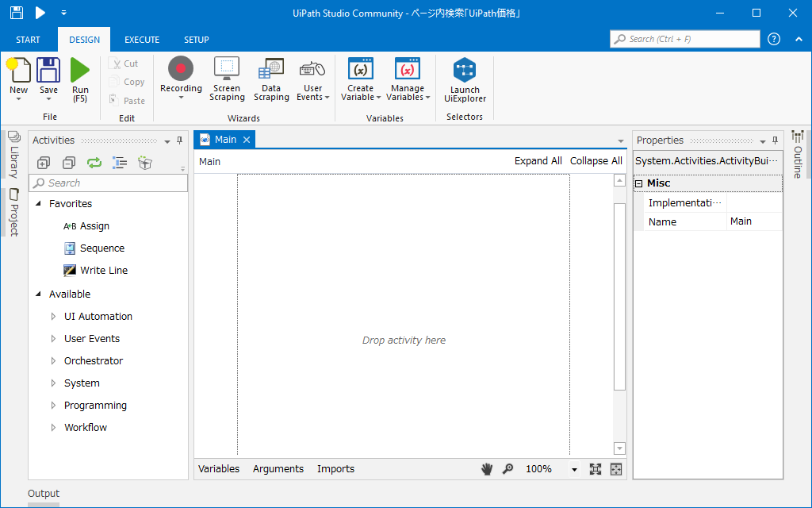812x508 pixels.
Task: Collapse the ribbon with the chevron
Action: click(x=799, y=40)
